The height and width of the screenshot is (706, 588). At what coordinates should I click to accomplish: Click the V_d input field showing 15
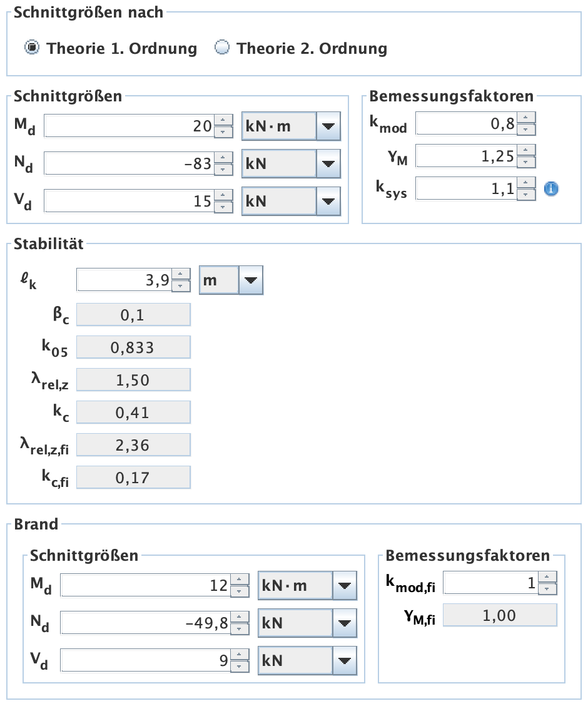(x=128, y=201)
